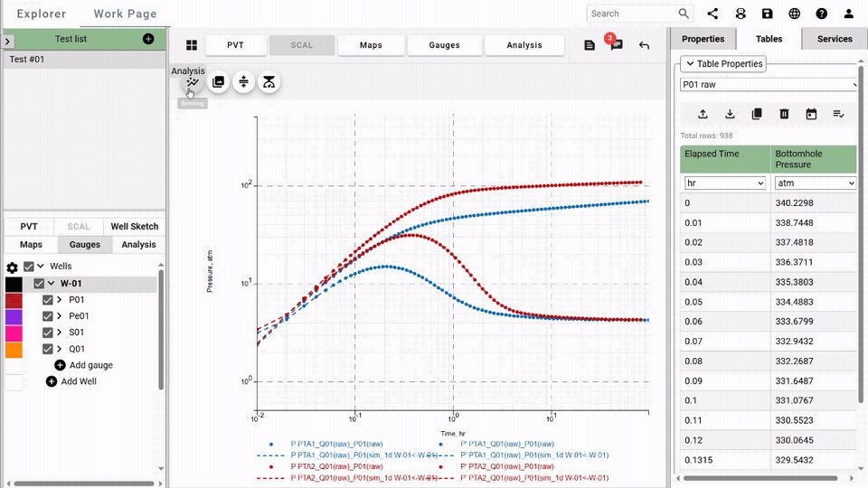Click the P01 red color swatch

click(x=14, y=300)
